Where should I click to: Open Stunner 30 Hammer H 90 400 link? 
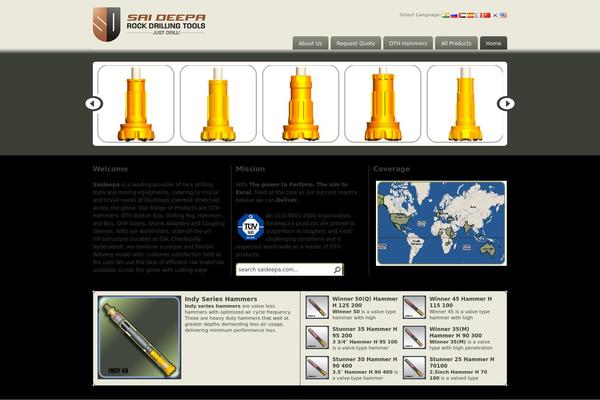tap(365, 362)
